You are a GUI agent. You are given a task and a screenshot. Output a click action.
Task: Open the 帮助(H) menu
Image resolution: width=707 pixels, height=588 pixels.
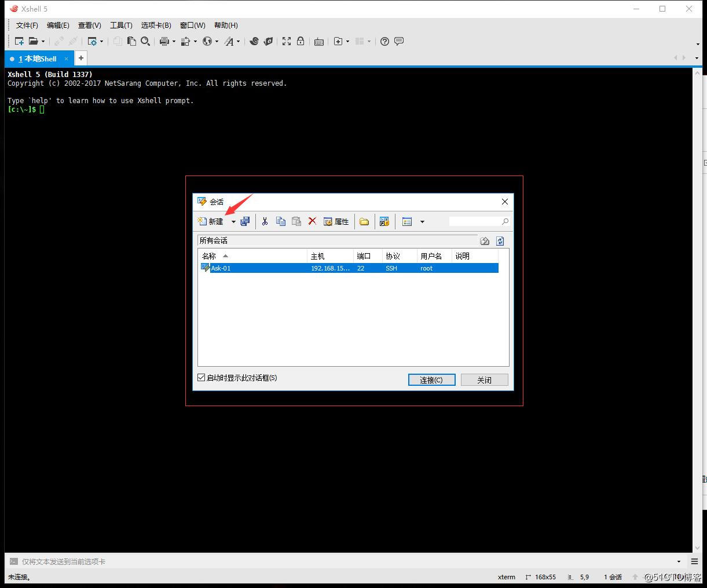(226, 25)
